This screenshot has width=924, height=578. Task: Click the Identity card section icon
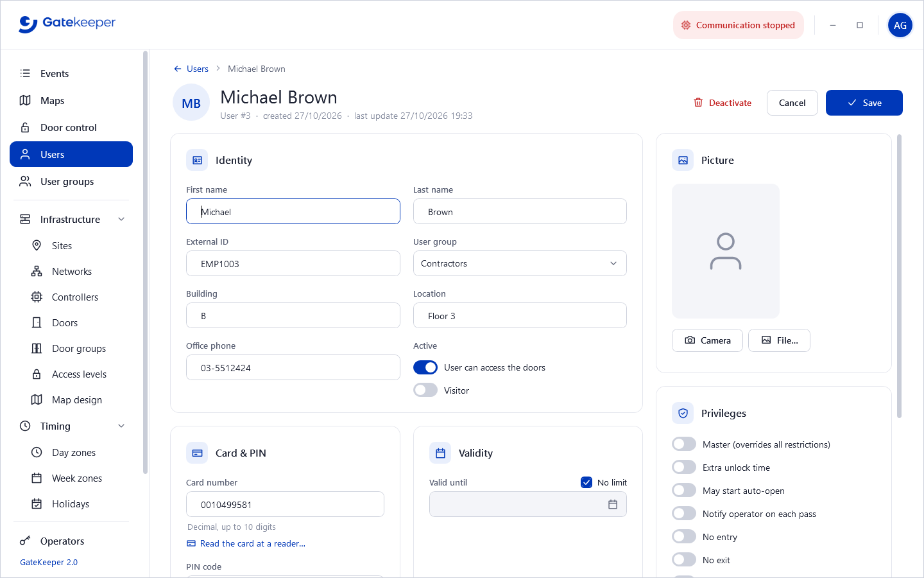197,160
